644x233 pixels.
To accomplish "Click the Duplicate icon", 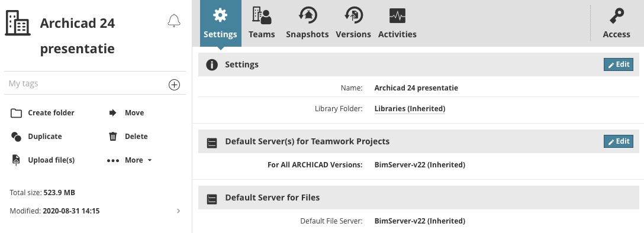I will pos(16,137).
